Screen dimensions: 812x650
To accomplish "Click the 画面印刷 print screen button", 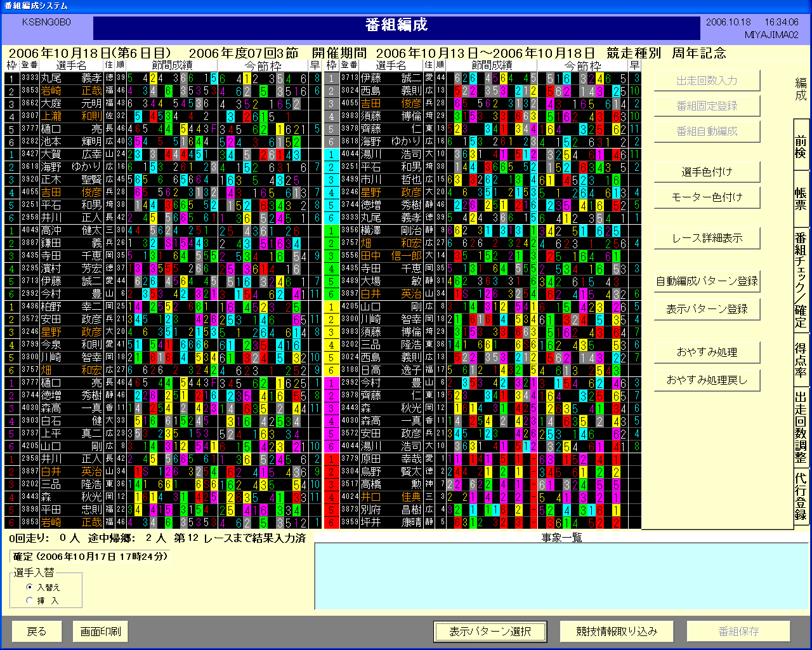I will tap(100, 632).
